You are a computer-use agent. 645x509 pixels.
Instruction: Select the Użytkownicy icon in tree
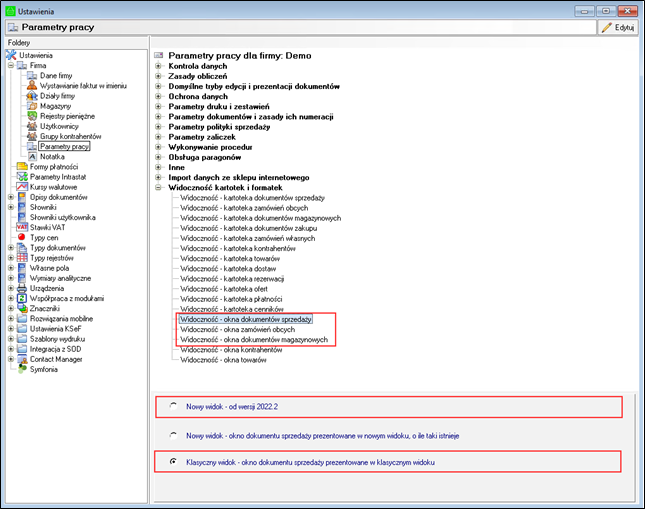33,126
